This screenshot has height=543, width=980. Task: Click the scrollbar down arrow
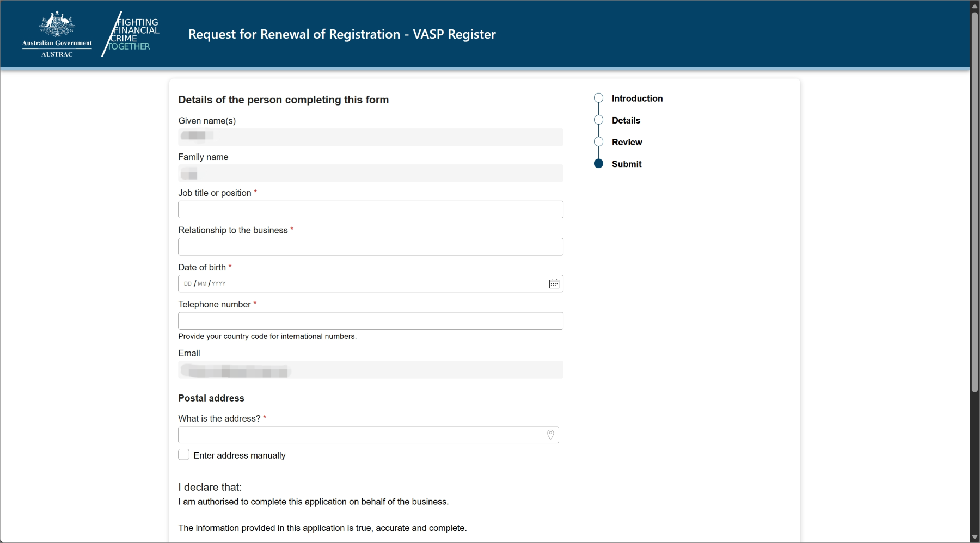975,538
